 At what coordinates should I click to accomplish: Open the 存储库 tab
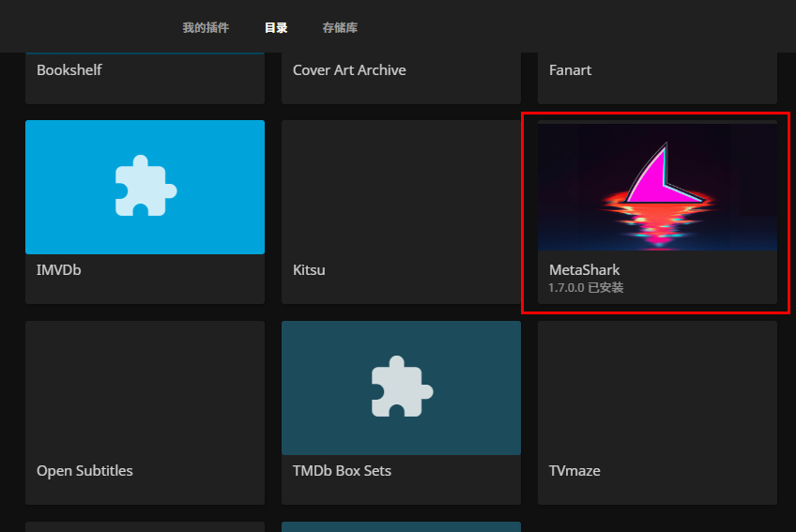(x=340, y=28)
